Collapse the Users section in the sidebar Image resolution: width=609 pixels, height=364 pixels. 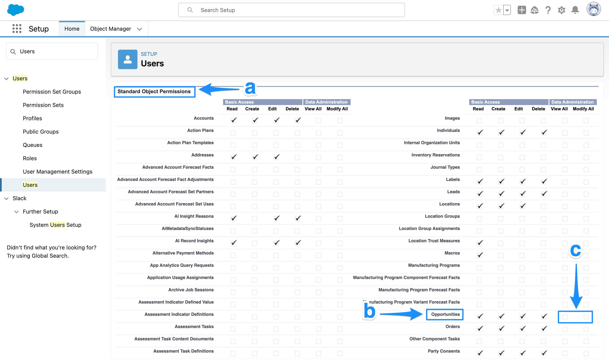6,78
